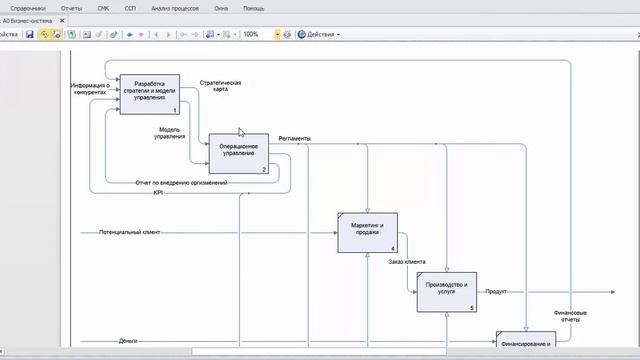The height and width of the screenshot is (360, 640).
Task: Click the Регламенты arrow label
Action: pos(294,139)
